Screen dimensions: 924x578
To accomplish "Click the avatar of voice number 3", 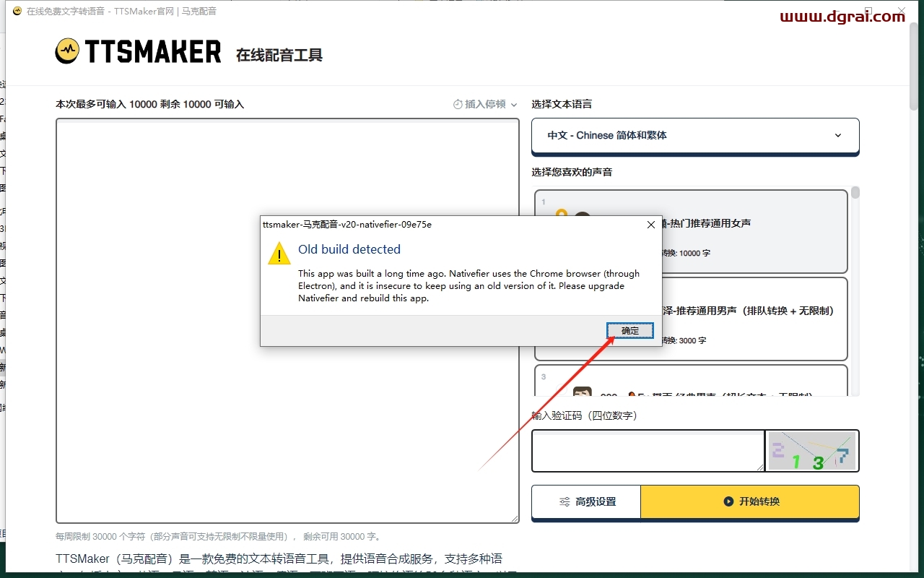I will [582, 392].
